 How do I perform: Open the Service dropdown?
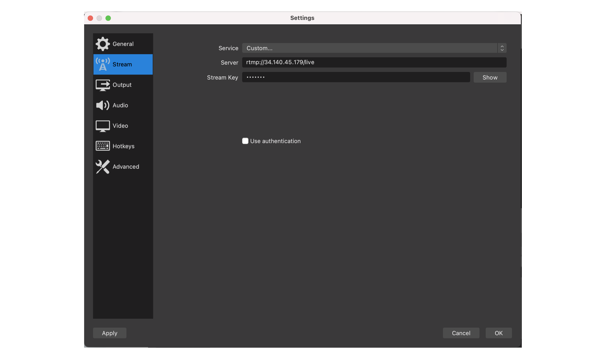(369, 48)
